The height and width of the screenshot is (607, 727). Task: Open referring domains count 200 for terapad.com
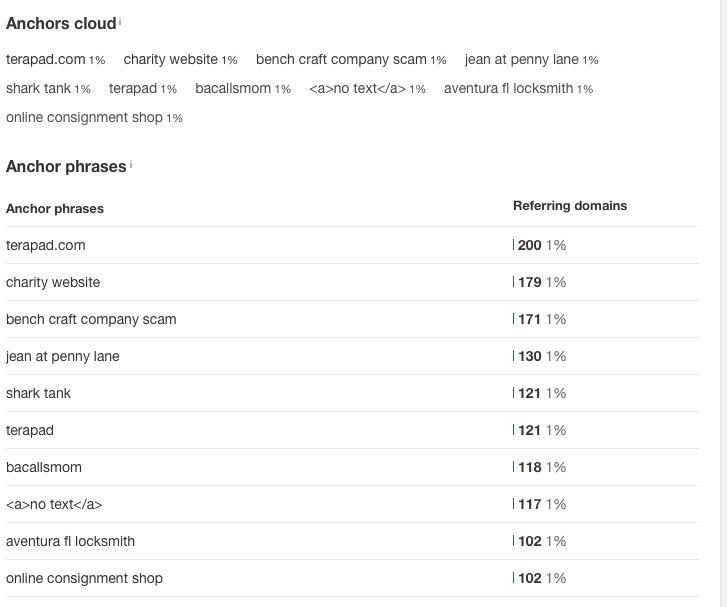point(529,245)
